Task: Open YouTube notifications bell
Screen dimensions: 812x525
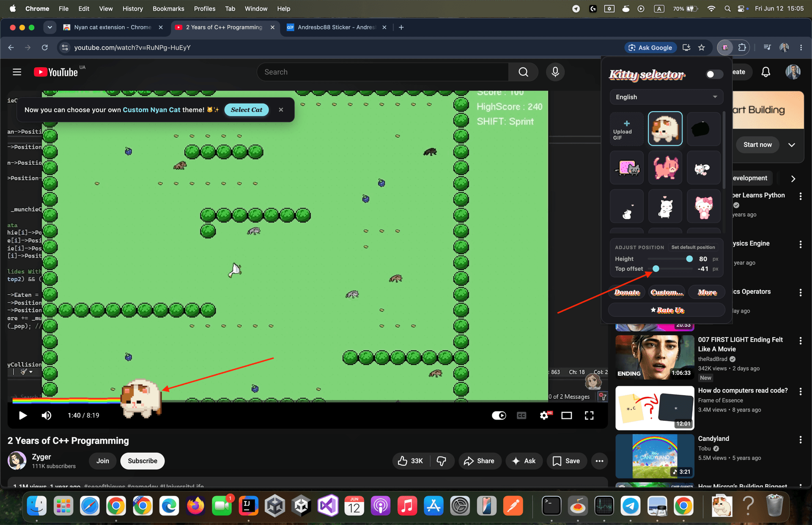Action: (765, 72)
